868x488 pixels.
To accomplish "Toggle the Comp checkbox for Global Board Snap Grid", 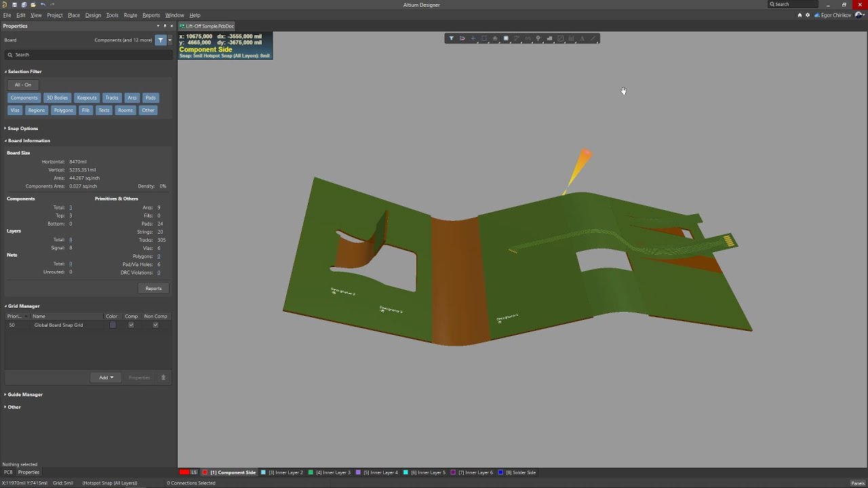I will tap(131, 325).
